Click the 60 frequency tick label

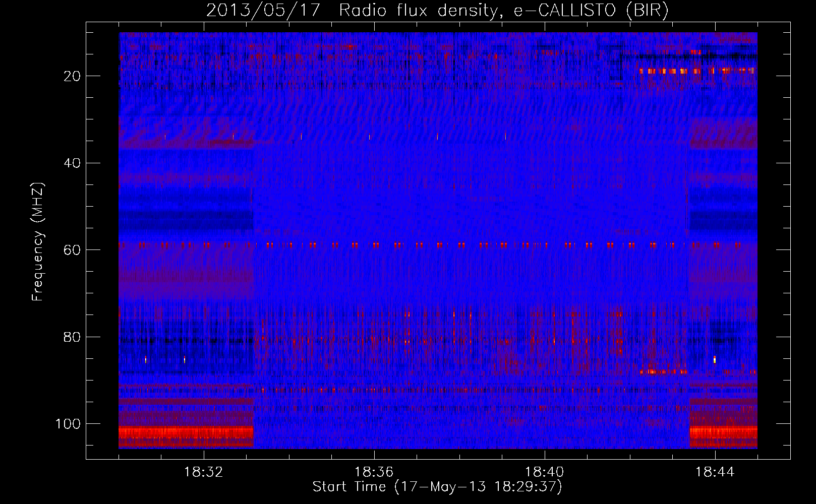point(72,250)
